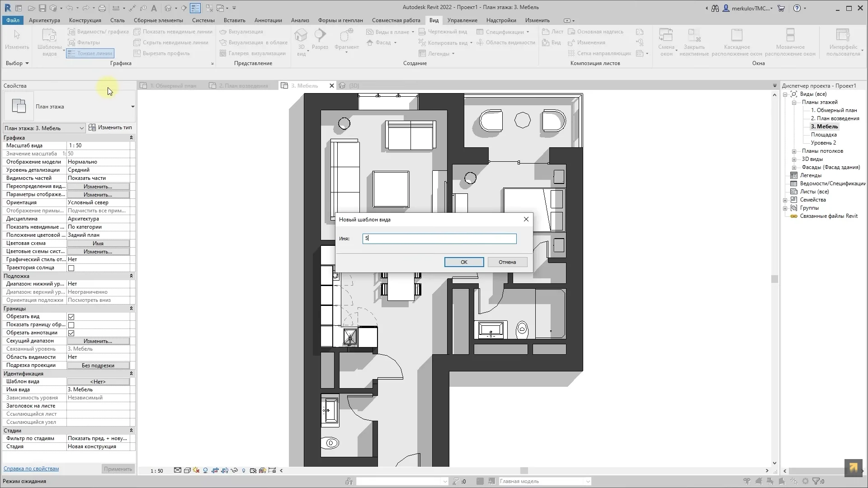
Task: Uncheck the Обрезать вид checkbox
Action: pyautogui.click(x=71, y=317)
